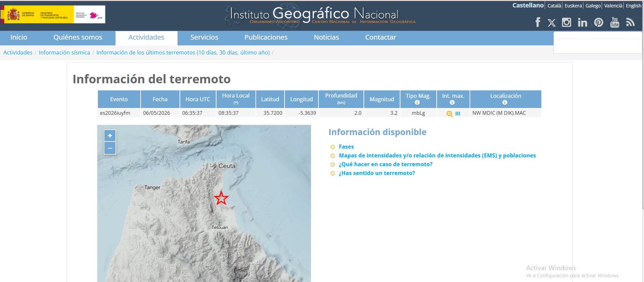Image resolution: width=644 pixels, height=282 pixels.
Task: Click the últimos terremotos breadcrumb link
Action: [183, 53]
